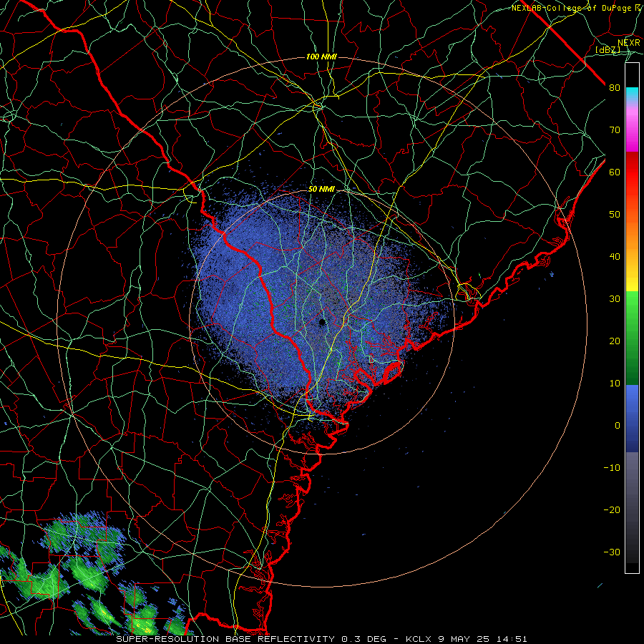Click the 9 MAY 25 date in the caption
644x644 pixels.
(463, 639)
